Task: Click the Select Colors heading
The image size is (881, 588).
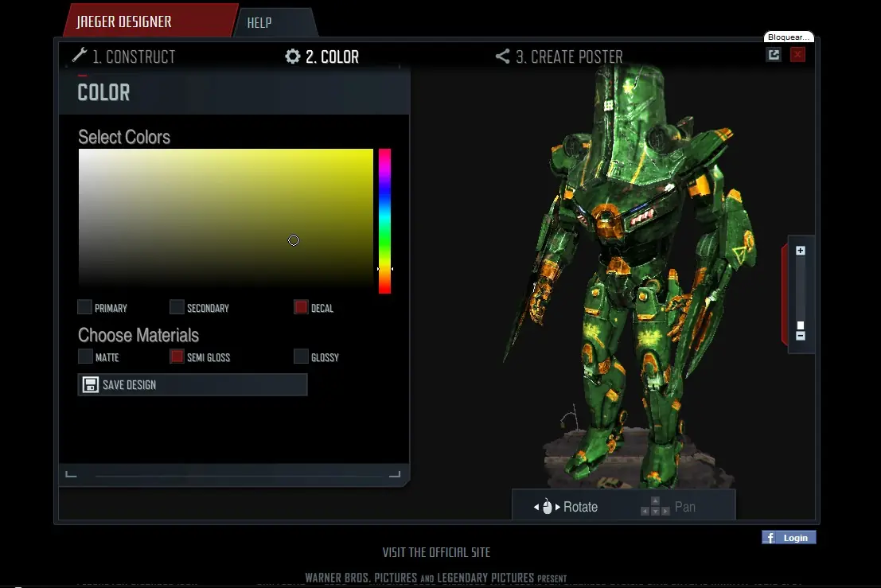Action: click(124, 137)
